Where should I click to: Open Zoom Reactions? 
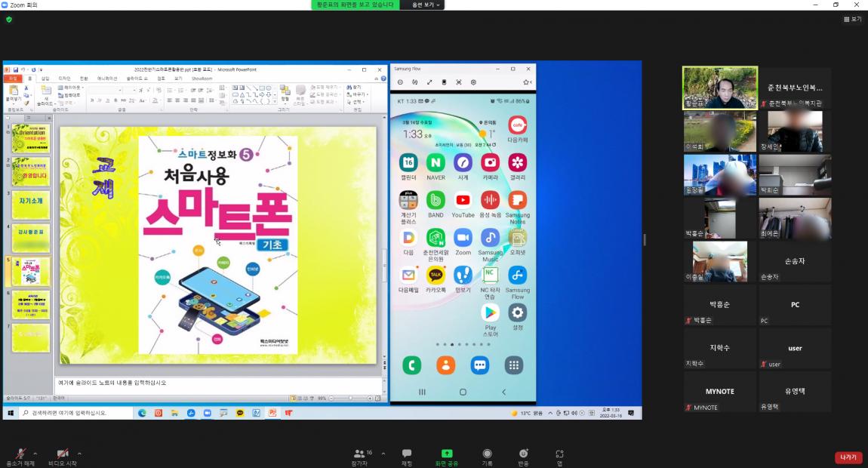[x=523, y=457]
